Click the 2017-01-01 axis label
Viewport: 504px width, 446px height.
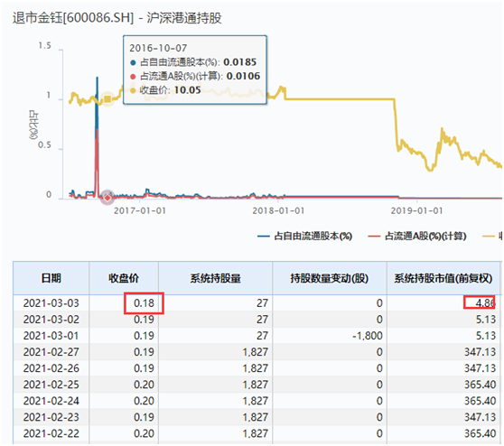click(140, 210)
